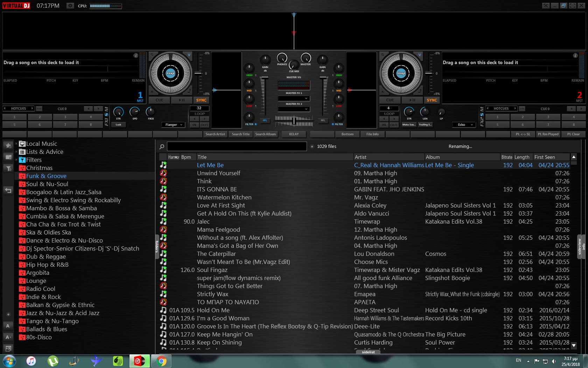This screenshot has height=368, width=588.
Task: Open Google Chrome from the taskbar
Action: tap(161, 361)
